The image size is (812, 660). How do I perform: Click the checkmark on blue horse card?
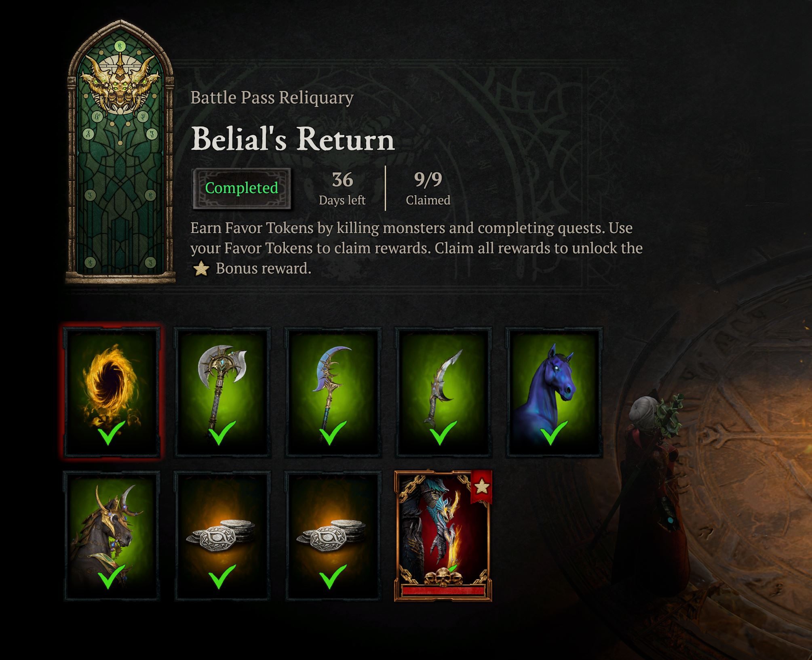554,433
